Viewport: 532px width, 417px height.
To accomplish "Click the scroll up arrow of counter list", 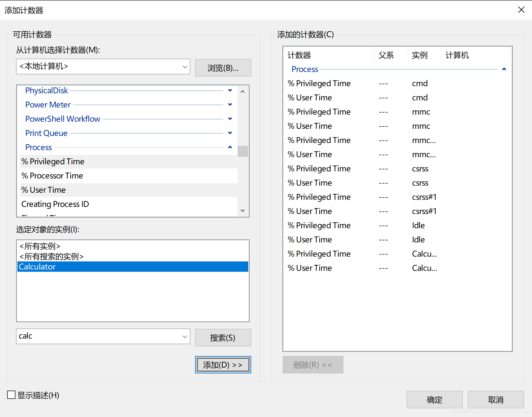I will point(243,92).
